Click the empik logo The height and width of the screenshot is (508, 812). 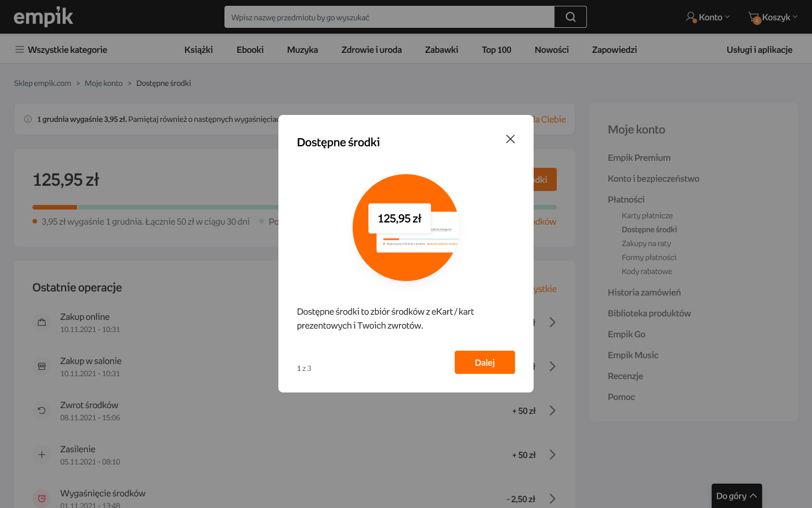(x=43, y=17)
